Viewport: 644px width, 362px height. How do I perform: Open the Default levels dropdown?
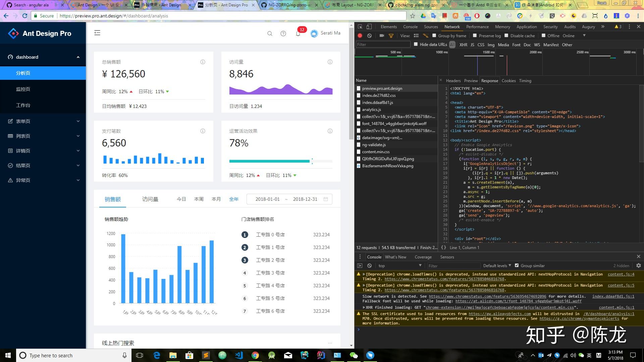click(x=497, y=265)
